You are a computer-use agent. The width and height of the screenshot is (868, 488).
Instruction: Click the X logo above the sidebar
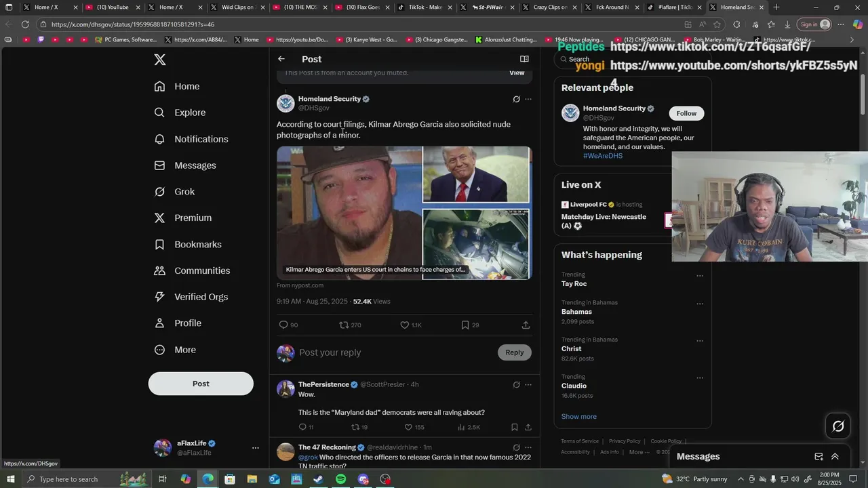point(160,60)
